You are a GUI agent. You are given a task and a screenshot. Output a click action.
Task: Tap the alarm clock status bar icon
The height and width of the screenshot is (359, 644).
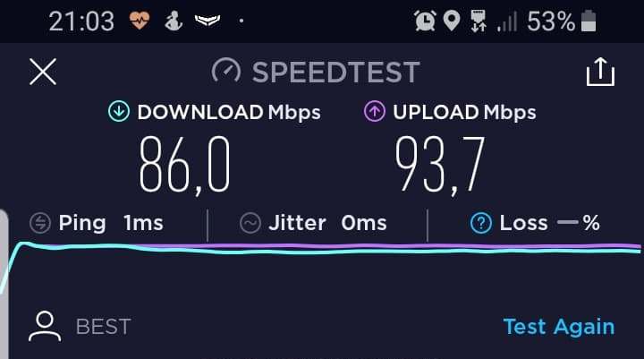425,21
